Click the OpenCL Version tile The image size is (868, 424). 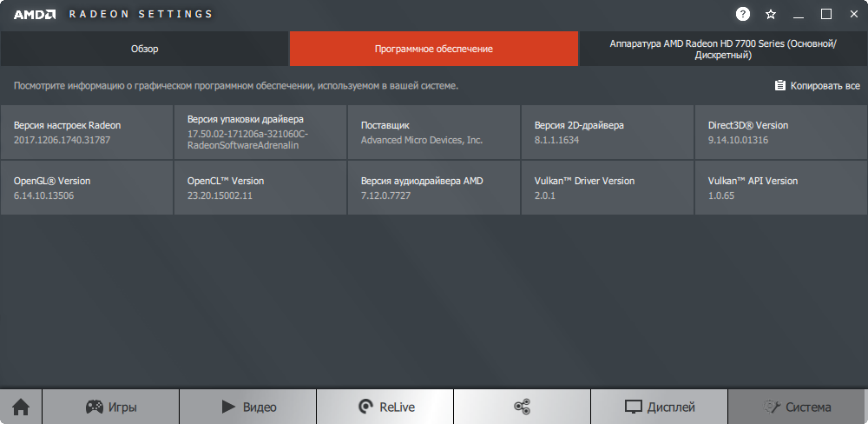(x=260, y=188)
